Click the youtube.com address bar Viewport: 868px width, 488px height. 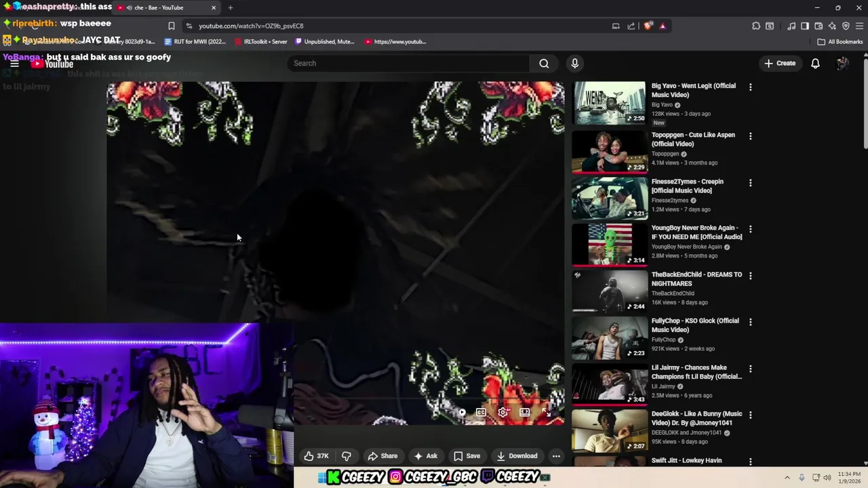[x=400, y=26]
